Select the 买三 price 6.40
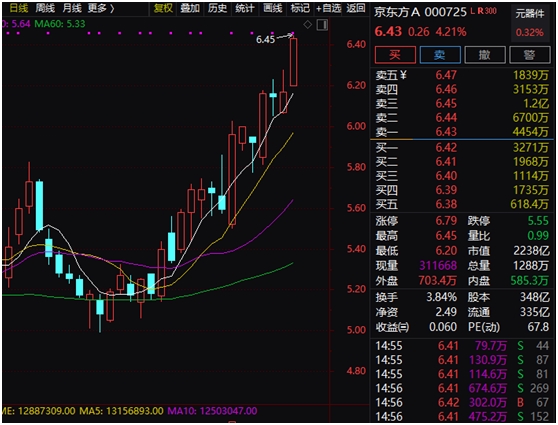Viewport: 558px width, 425px height. click(x=446, y=176)
